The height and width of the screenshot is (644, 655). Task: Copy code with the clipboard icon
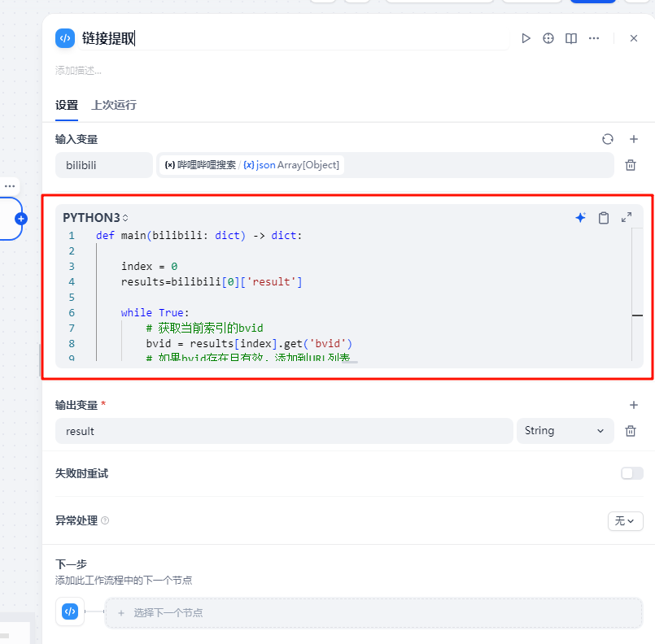pos(604,217)
